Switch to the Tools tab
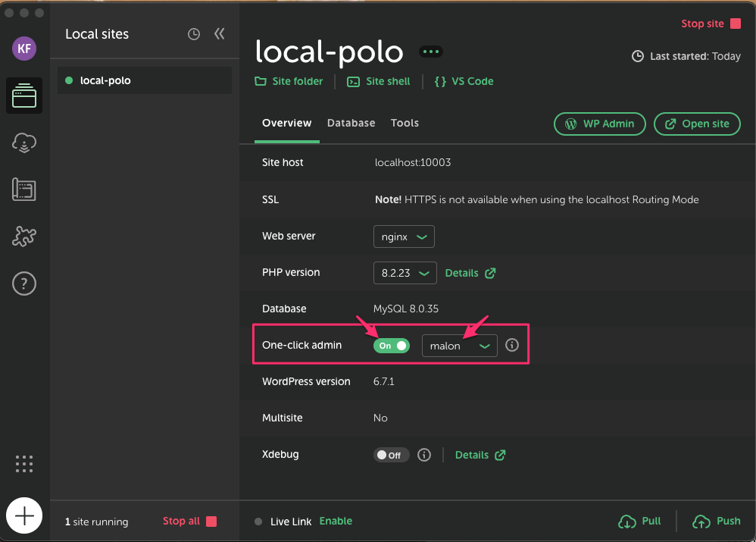Viewport: 756px width, 542px height. click(x=405, y=123)
